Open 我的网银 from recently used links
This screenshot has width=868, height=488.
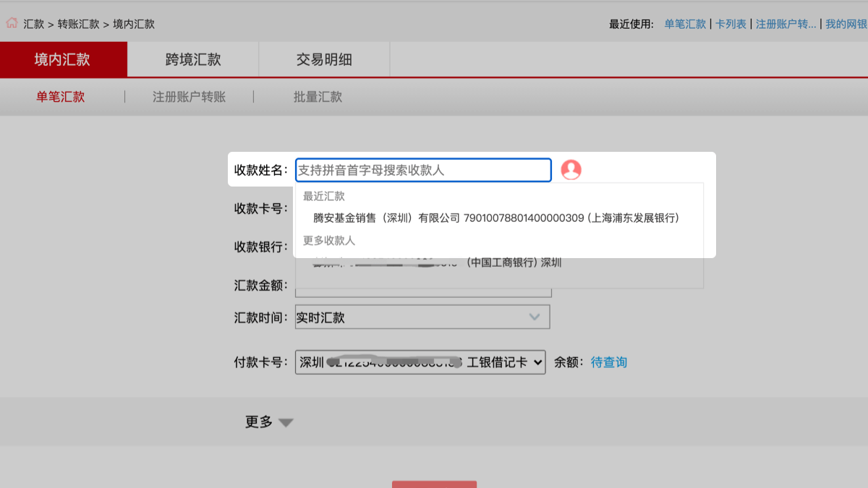tap(846, 24)
